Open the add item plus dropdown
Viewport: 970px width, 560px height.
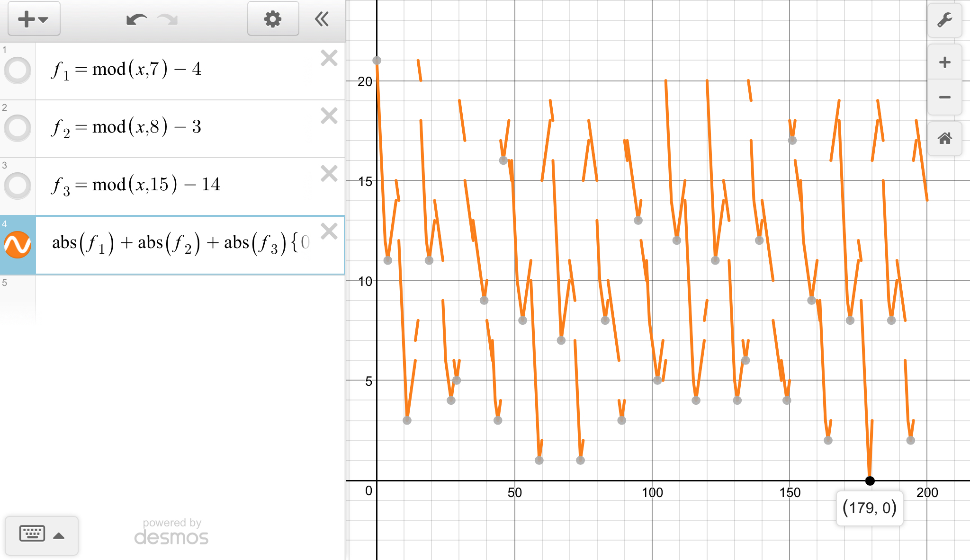pyautogui.click(x=34, y=19)
